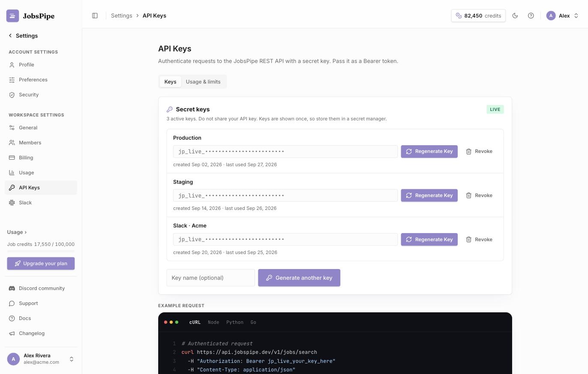This screenshot has height=374, width=588.
Task: Open Members page
Action: tap(41, 143)
